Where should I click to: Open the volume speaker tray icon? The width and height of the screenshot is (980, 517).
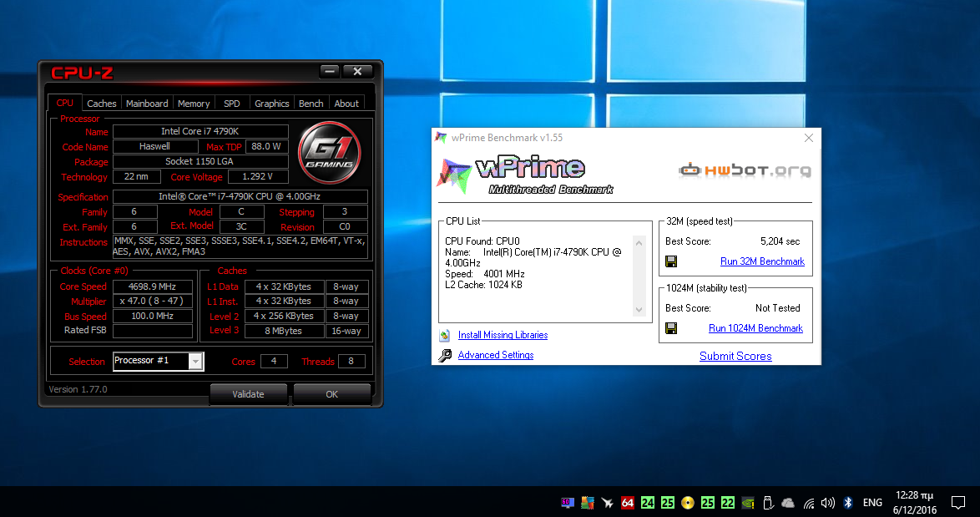click(x=828, y=503)
